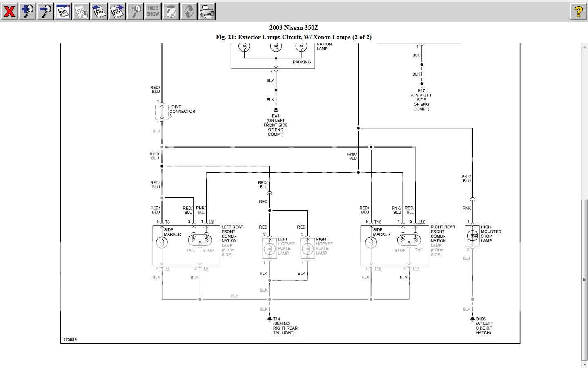
Task: Click the grayed-out refresh arrows icon
Action: [x=189, y=11]
